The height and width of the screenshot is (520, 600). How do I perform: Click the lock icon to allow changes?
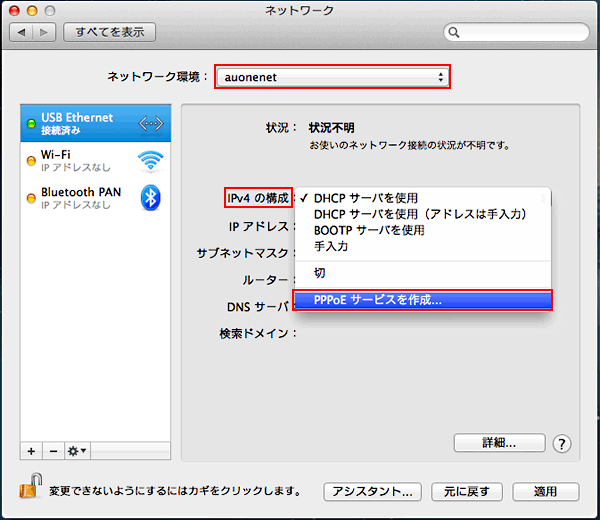(28, 488)
